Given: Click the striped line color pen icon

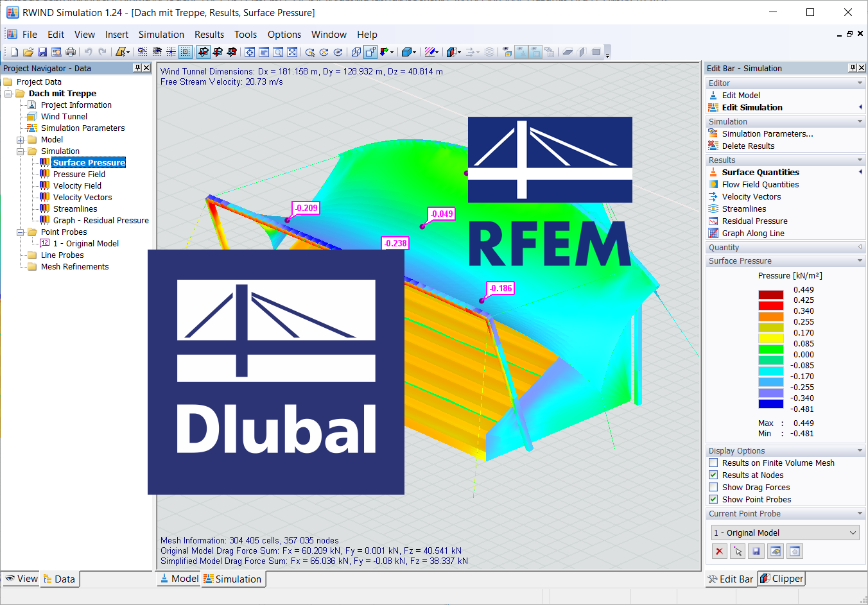Looking at the screenshot, I should (429, 52).
